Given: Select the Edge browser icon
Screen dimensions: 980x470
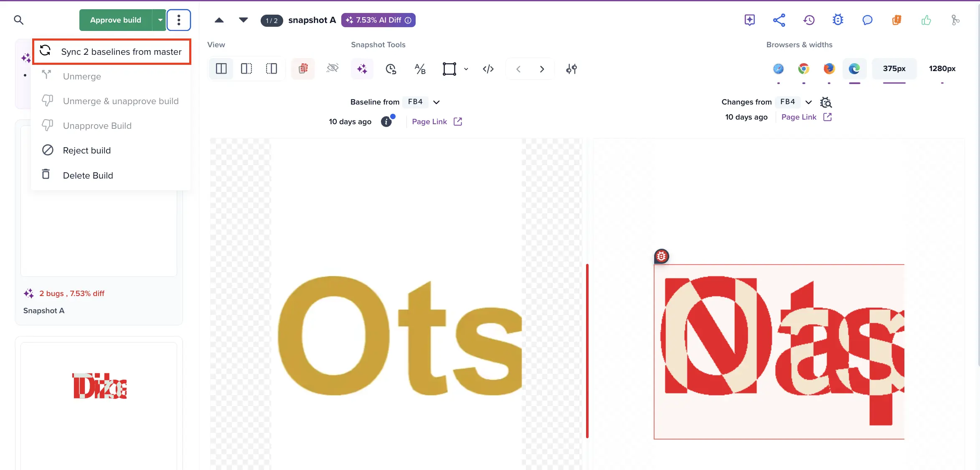Looking at the screenshot, I should (854, 69).
